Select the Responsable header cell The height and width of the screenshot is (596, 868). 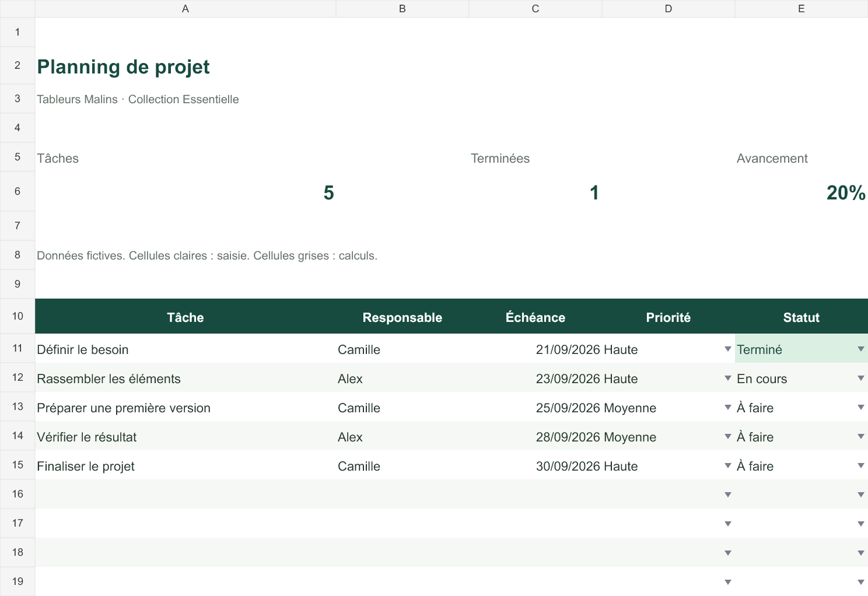402,317
